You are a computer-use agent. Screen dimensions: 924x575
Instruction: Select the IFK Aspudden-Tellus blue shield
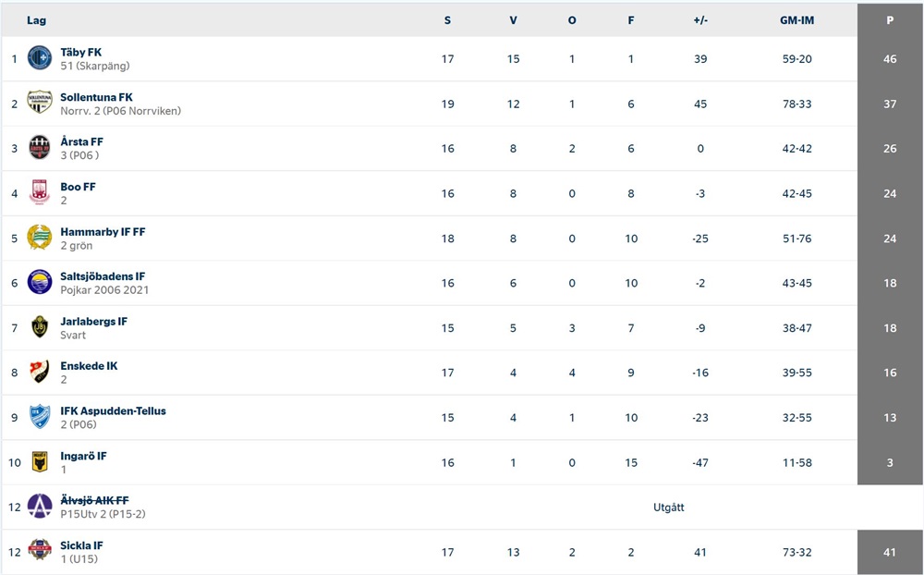tap(40, 417)
